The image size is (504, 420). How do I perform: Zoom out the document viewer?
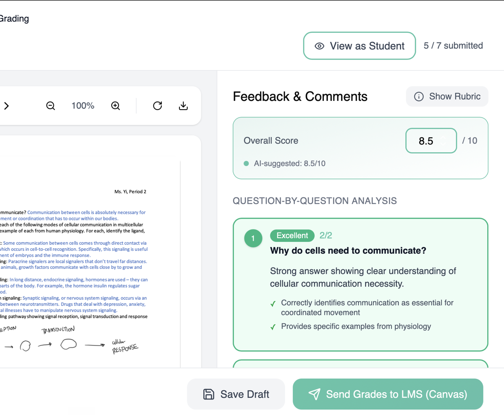(x=50, y=106)
